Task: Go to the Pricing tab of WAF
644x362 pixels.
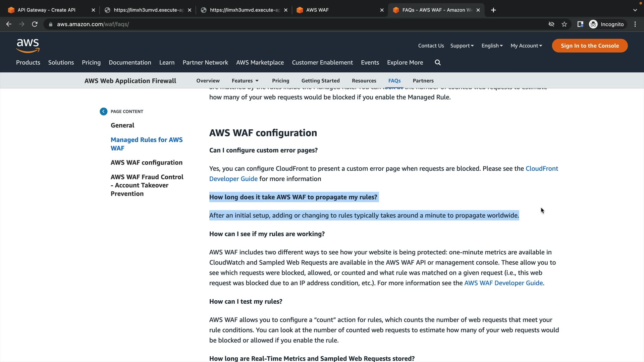Action: (x=280, y=81)
